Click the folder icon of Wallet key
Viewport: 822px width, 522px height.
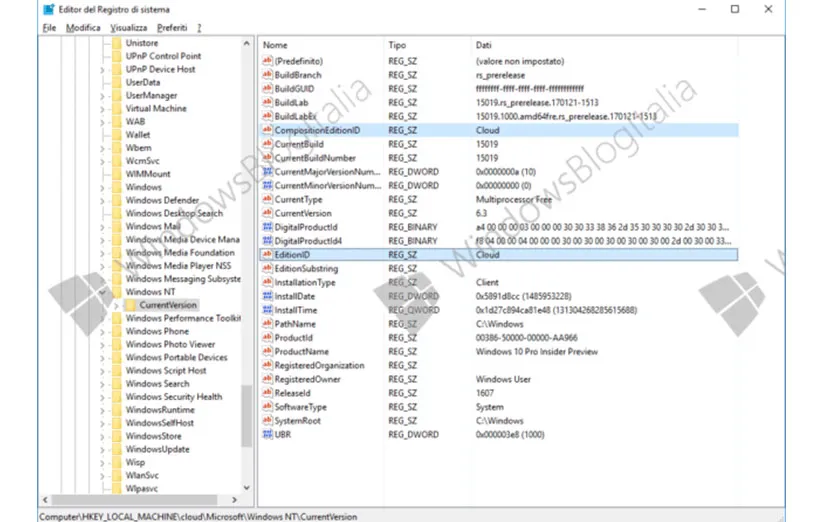tap(116, 135)
